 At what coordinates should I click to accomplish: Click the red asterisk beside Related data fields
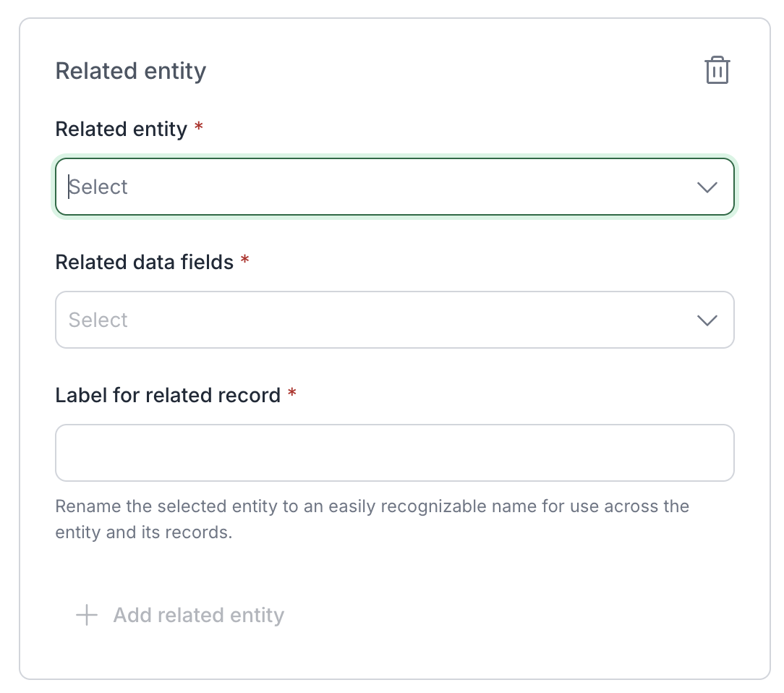(245, 261)
